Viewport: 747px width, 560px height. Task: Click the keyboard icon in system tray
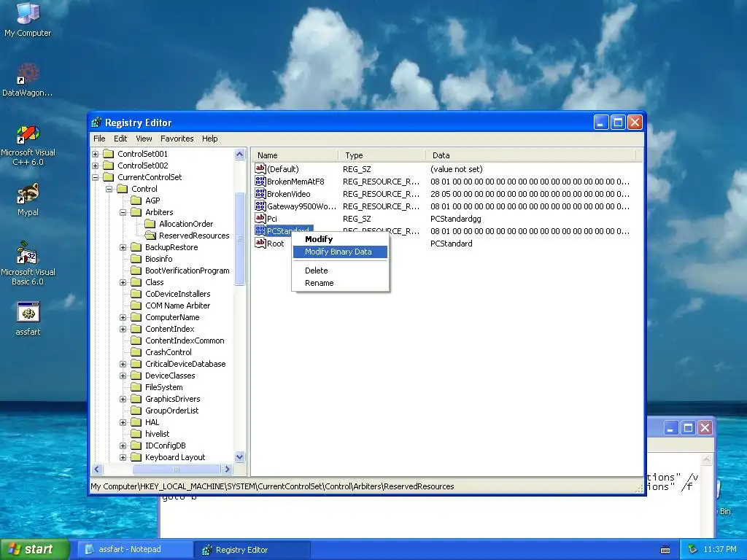coord(665,550)
